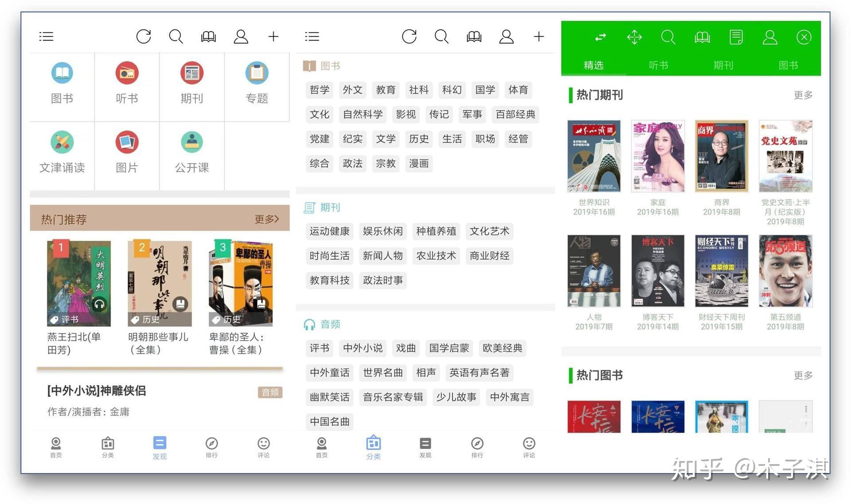Click the move arrows icon in green bar
The image size is (851, 504).
634,37
